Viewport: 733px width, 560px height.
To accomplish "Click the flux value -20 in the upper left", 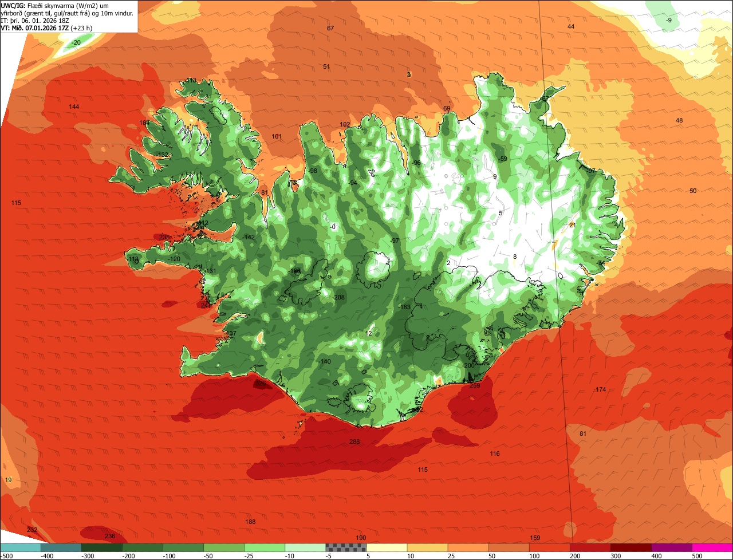I will click(76, 43).
